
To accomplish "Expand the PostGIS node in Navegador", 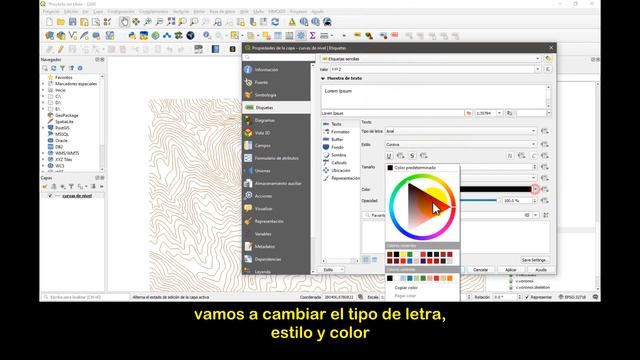I will click(x=43, y=128).
